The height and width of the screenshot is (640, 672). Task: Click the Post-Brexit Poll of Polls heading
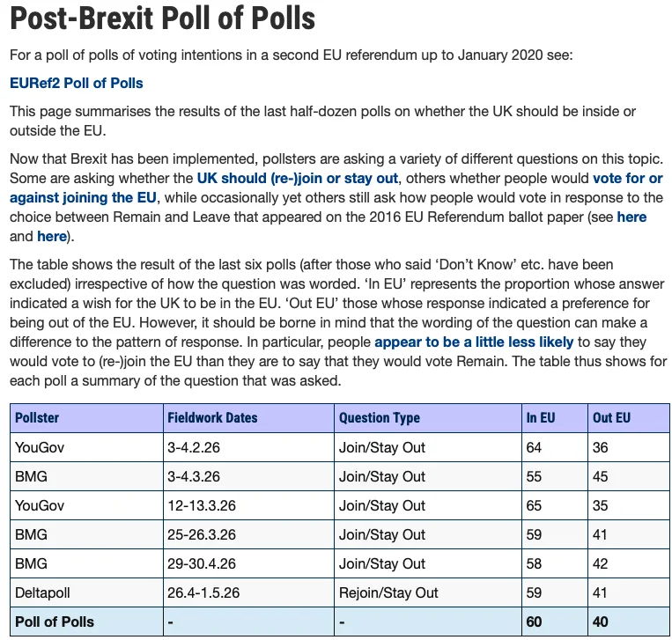(x=162, y=18)
